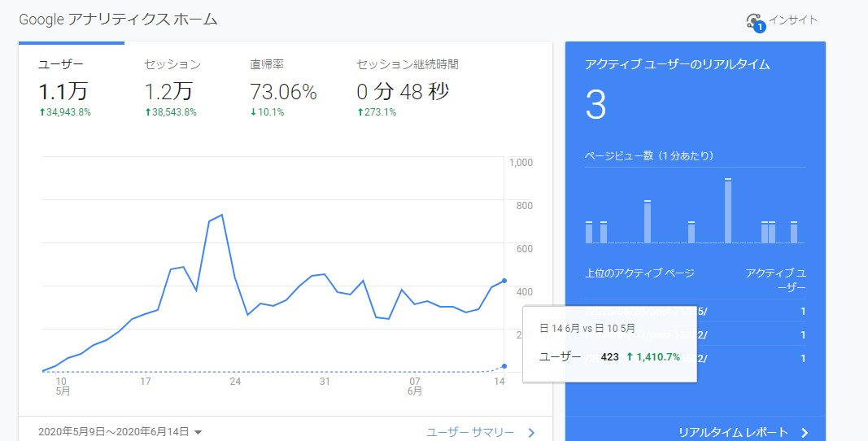Viewport: 868px width, 441px height.
Task: Click the solid-line June 14 data point
Action: point(504,281)
